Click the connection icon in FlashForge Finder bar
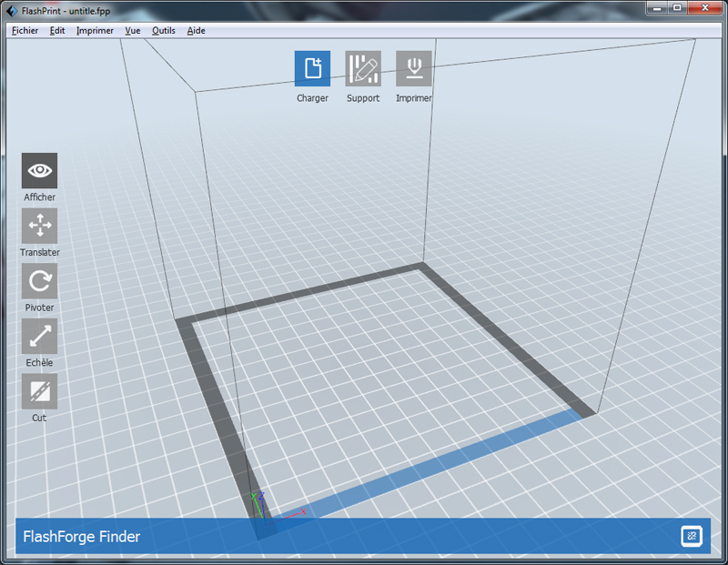This screenshot has height=565, width=728. pyautogui.click(x=692, y=536)
